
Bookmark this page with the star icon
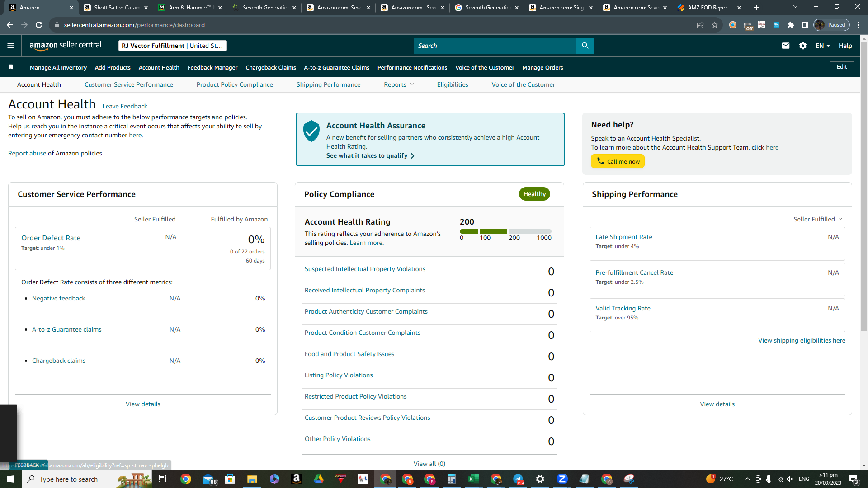[x=715, y=25]
